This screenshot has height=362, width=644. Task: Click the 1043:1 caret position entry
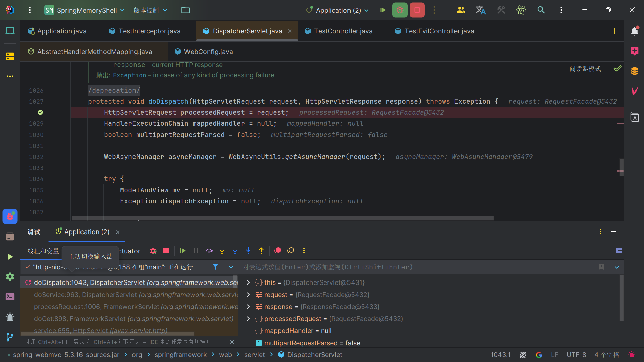[x=500, y=355]
